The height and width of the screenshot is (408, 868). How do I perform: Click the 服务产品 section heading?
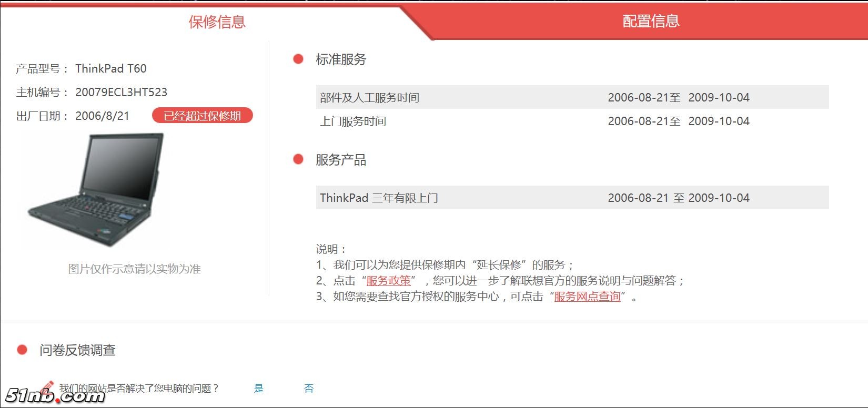pos(341,160)
